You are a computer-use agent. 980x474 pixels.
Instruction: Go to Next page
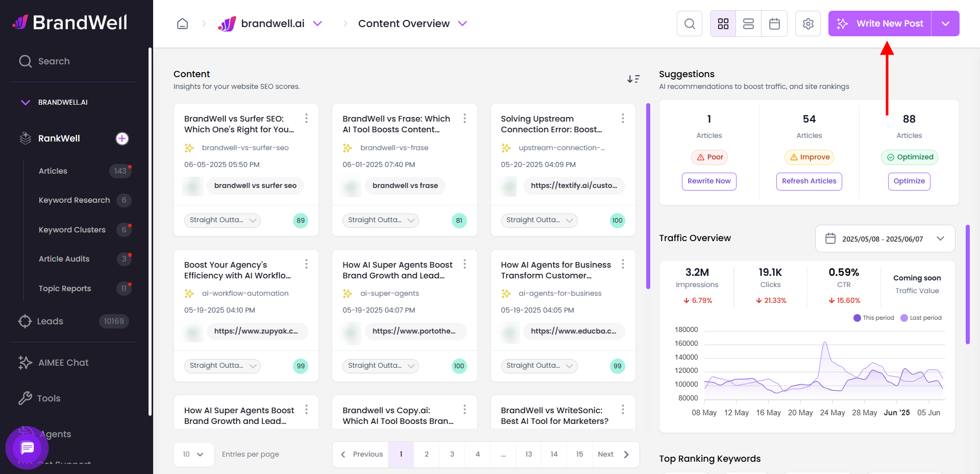click(x=616, y=454)
